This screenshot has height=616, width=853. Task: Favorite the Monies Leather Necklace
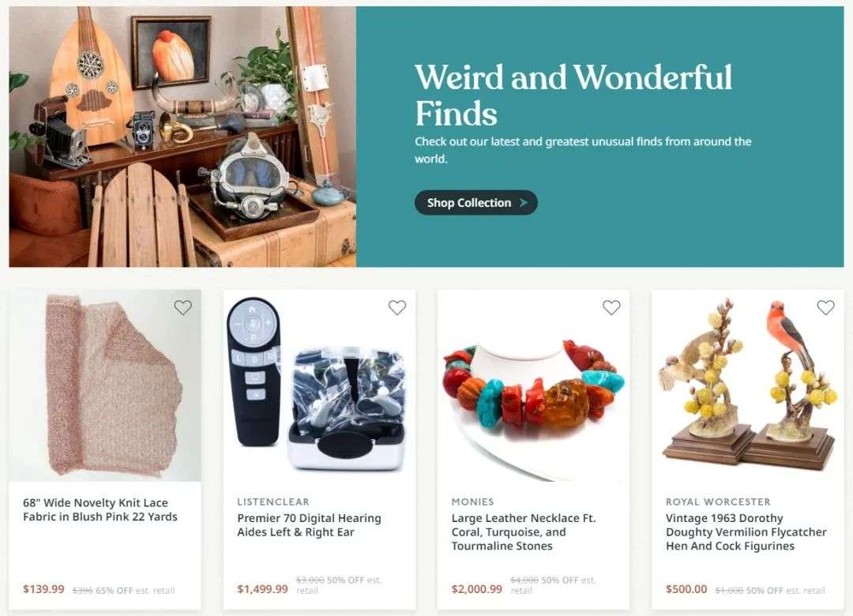pos(611,307)
